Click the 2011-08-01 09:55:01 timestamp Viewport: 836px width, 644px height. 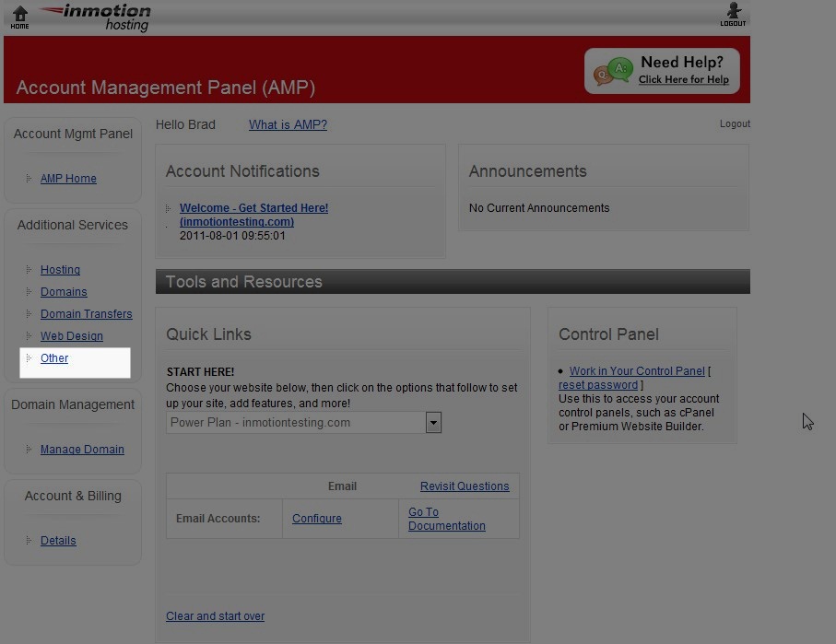232,236
